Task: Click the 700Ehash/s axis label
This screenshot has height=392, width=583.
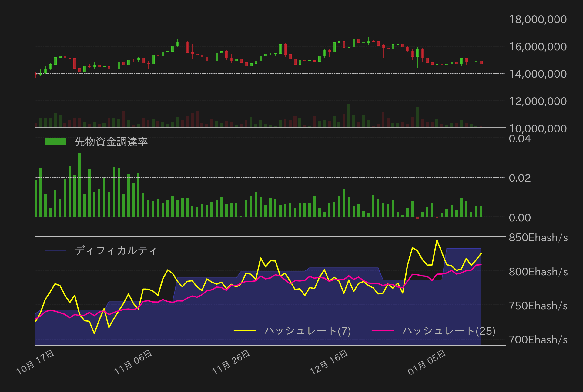Action: click(538, 340)
